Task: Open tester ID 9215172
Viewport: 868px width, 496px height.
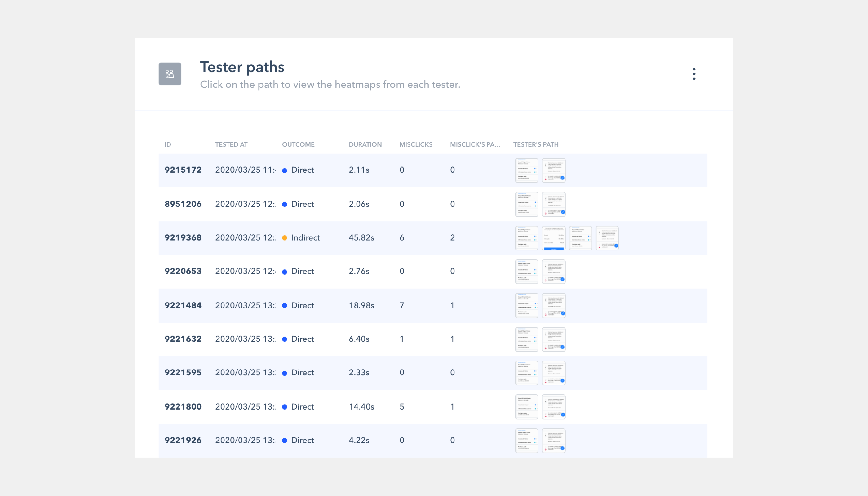Action: click(x=183, y=170)
